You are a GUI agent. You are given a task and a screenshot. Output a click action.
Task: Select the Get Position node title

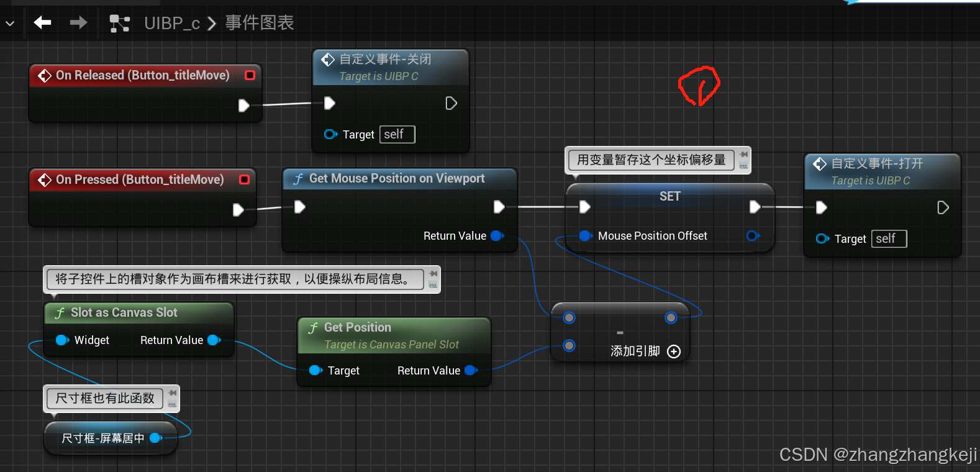[x=358, y=328]
